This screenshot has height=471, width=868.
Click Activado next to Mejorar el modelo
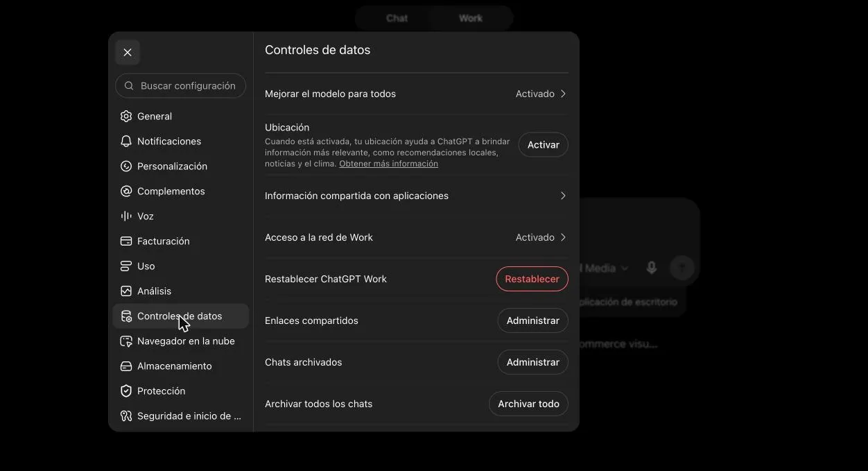[x=535, y=94]
